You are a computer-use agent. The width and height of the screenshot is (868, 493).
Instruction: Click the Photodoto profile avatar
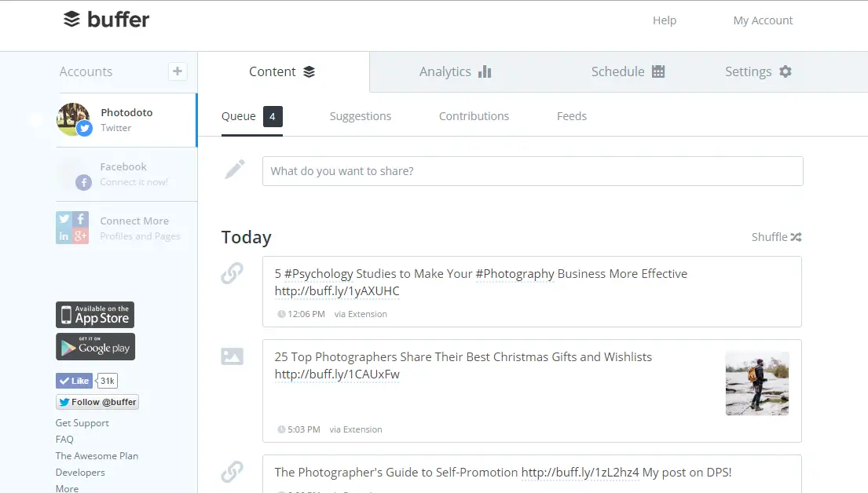[74, 119]
